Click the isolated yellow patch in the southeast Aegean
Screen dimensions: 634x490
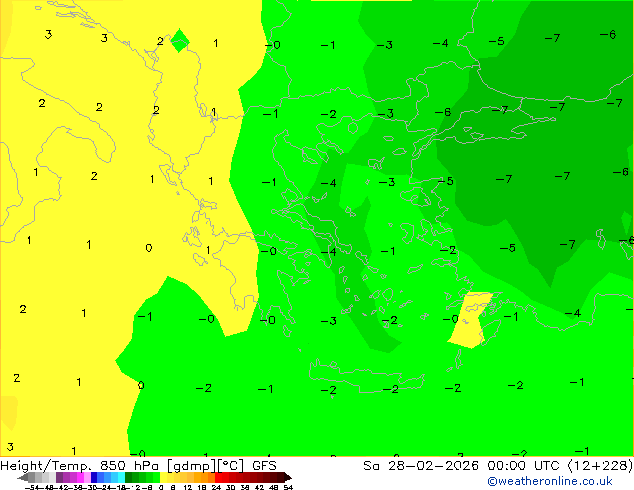(x=471, y=319)
